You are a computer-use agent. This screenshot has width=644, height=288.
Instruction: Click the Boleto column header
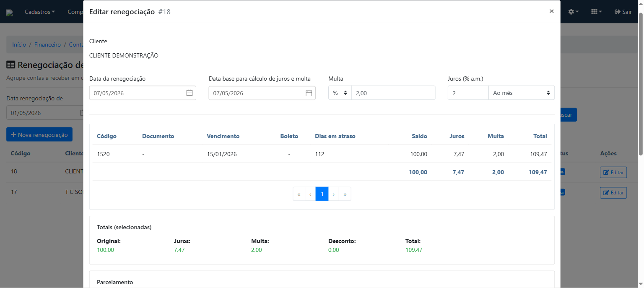coord(289,136)
